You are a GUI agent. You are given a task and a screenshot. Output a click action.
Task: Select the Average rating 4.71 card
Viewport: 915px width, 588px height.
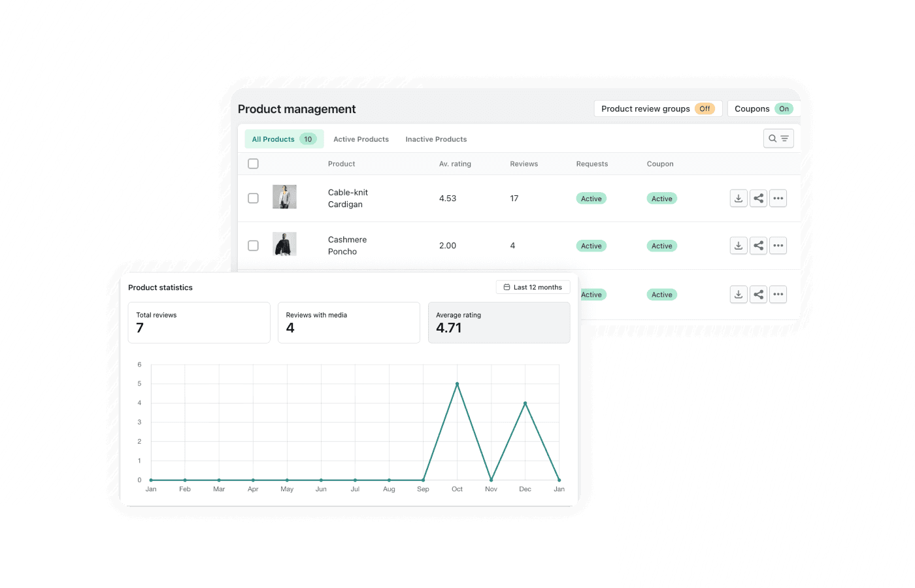click(499, 323)
